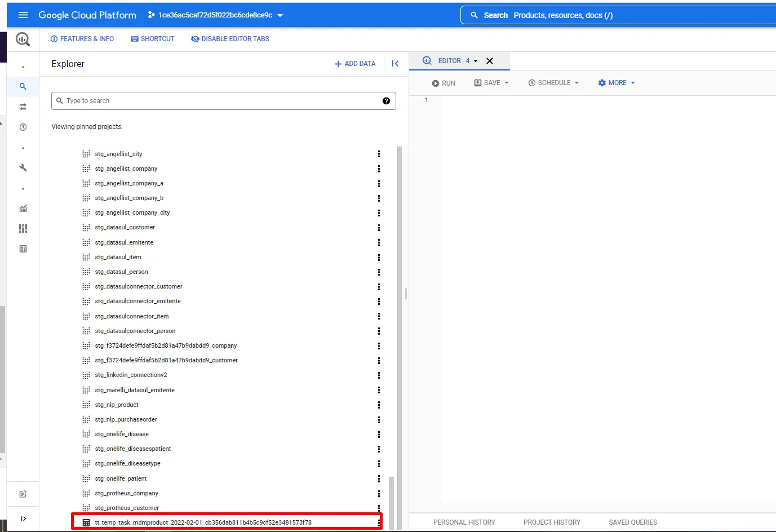Select table stg_f3724defe9ffdaf5b2d81a47b9dabdd9_company
The width and height of the screenshot is (776, 532).
(x=166, y=345)
